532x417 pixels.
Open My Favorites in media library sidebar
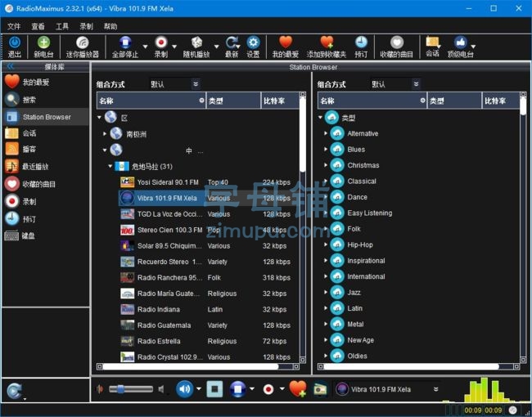click(46, 82)
